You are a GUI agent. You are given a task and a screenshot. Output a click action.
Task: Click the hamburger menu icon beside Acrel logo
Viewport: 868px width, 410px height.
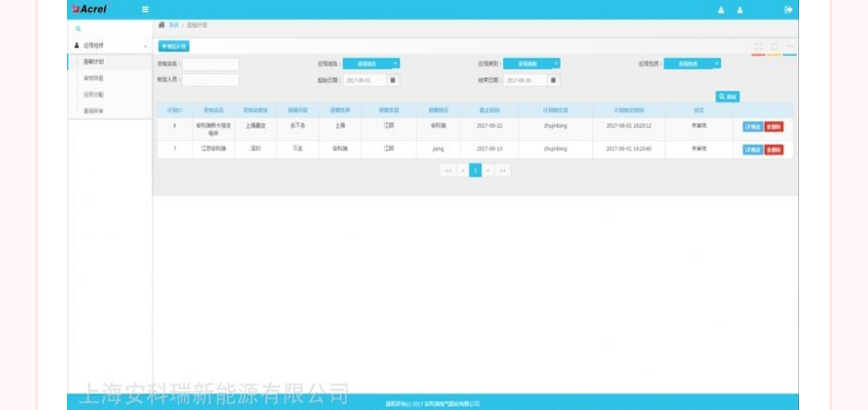click(x=145, y=10)
